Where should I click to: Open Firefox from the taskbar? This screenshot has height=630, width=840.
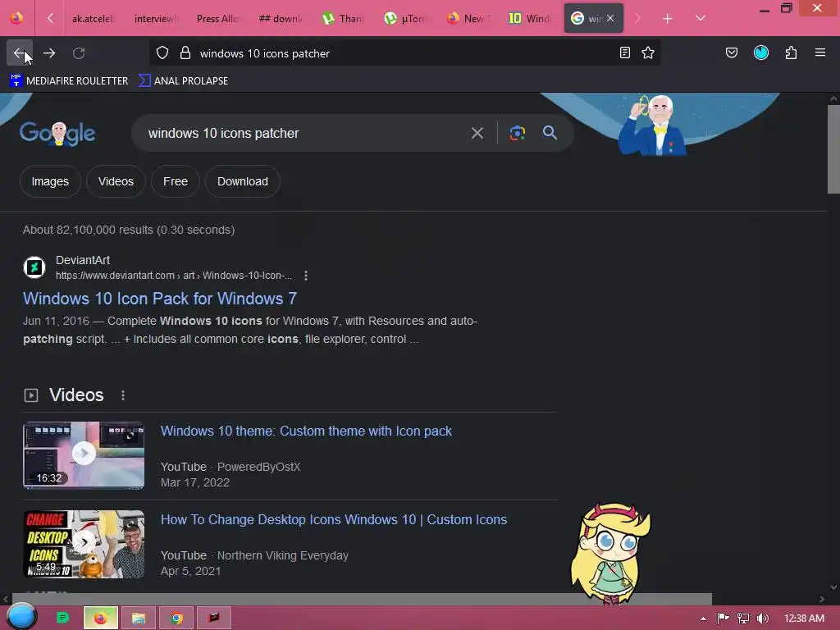pos(101,619)
